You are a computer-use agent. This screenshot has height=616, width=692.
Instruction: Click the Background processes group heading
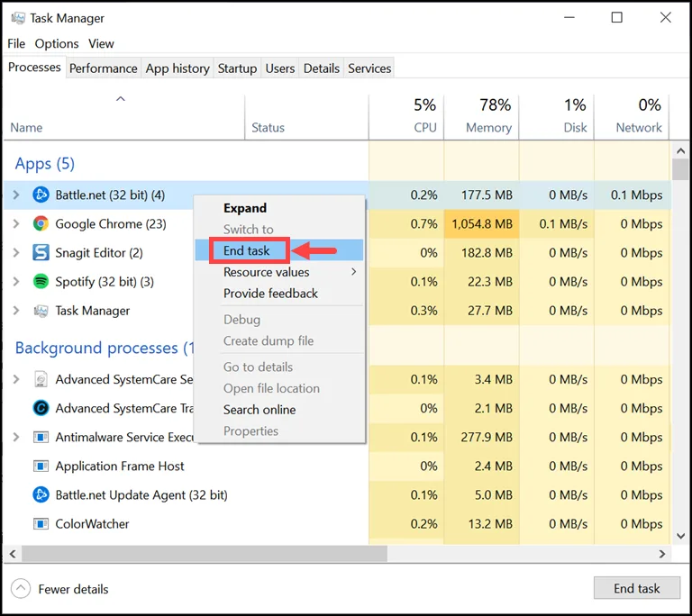[x=105, y=348]
